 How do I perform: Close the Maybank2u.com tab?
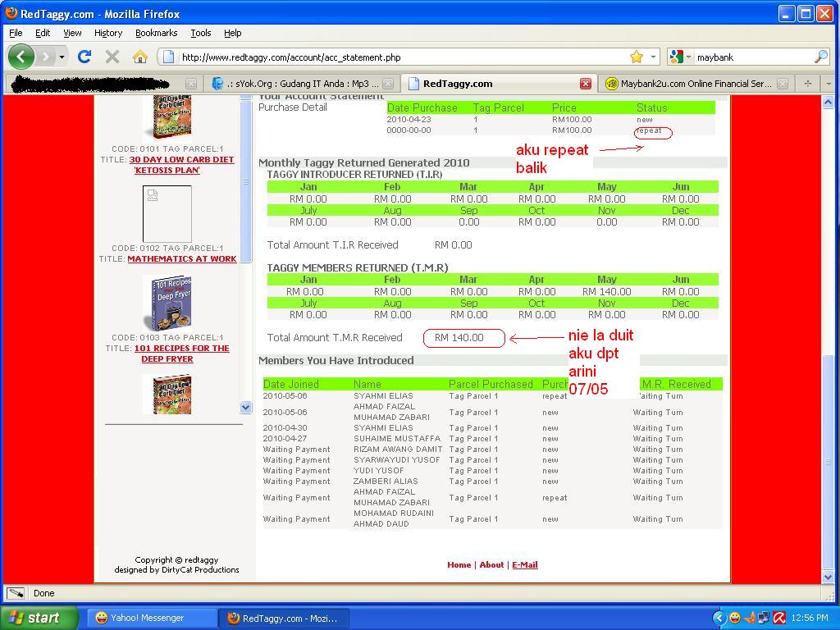point(783,84)
